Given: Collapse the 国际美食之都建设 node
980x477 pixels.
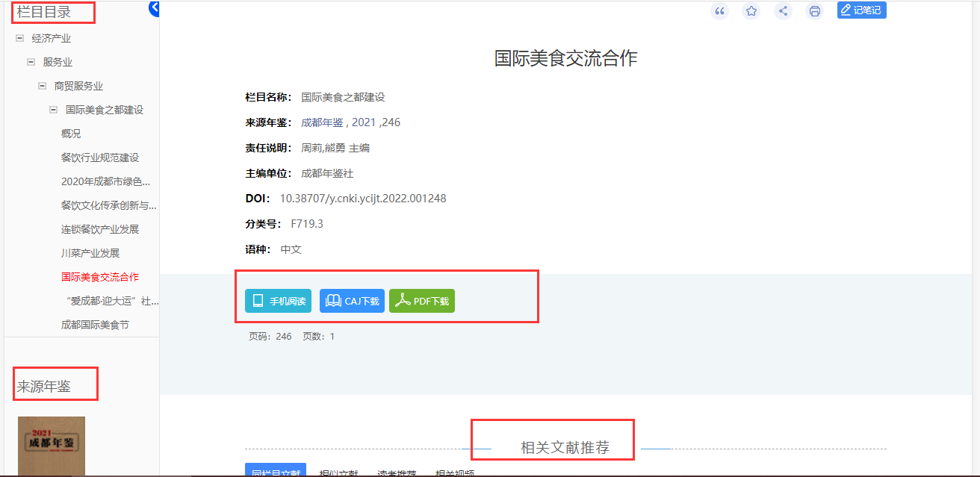Looking at the screenshot, I should (53, 110).
